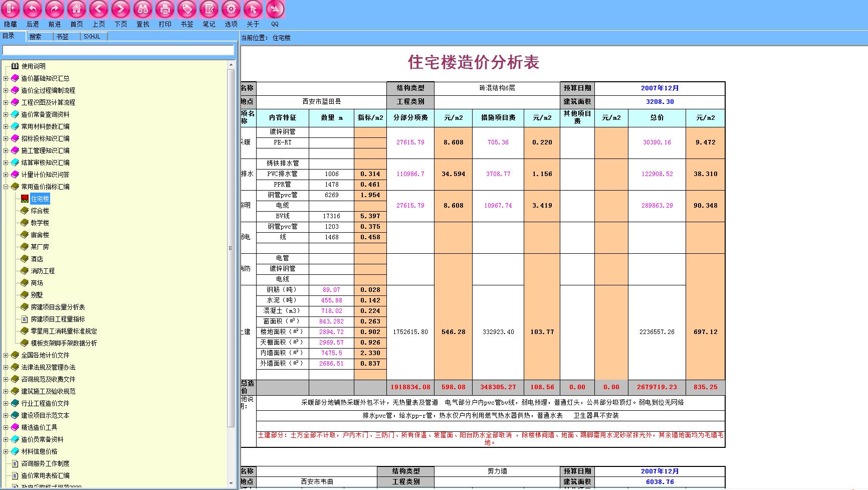Viewport: 868px width, 490px height.
Task: Click the QQ toolbar icon
Action: (x=275, y=10)
